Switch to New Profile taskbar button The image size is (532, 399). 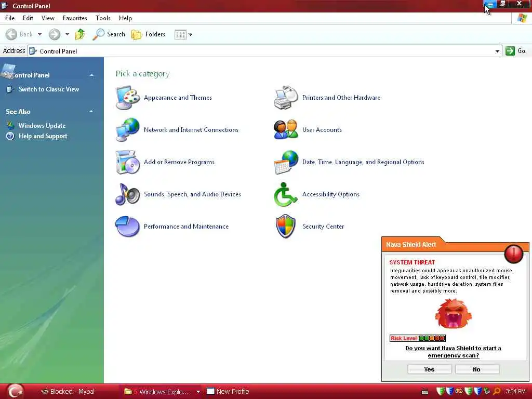coord(229,392)
